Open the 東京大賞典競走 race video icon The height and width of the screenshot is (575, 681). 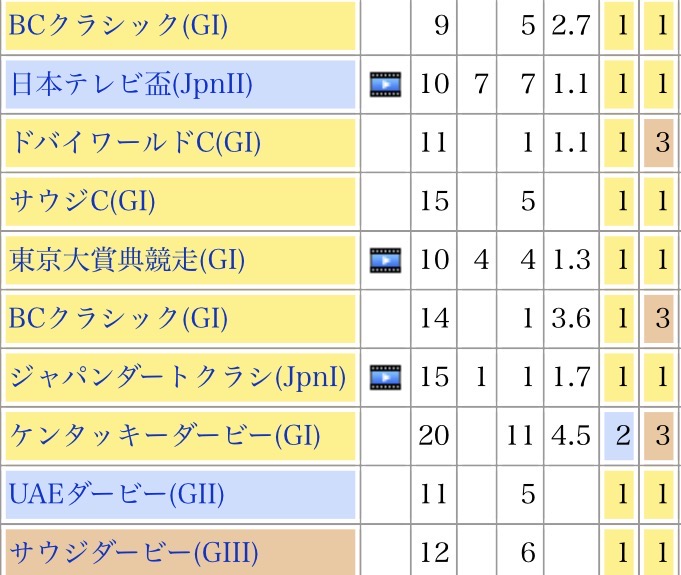[386, 260]
